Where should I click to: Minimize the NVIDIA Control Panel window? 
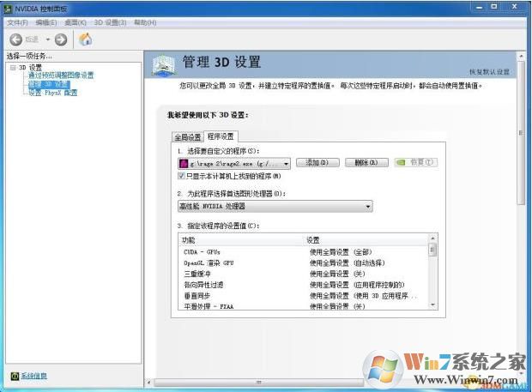click(x=480, y=7)
